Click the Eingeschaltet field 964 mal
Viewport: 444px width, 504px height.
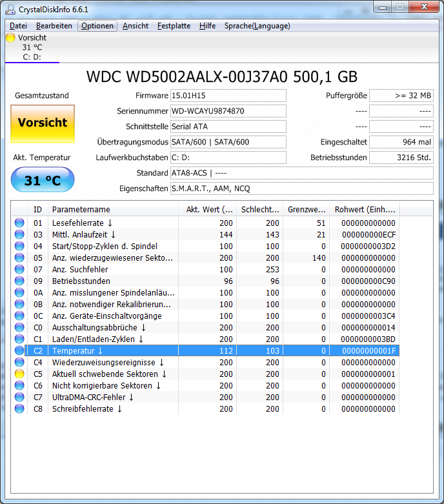pyautogui.click(x=401, y=142)
